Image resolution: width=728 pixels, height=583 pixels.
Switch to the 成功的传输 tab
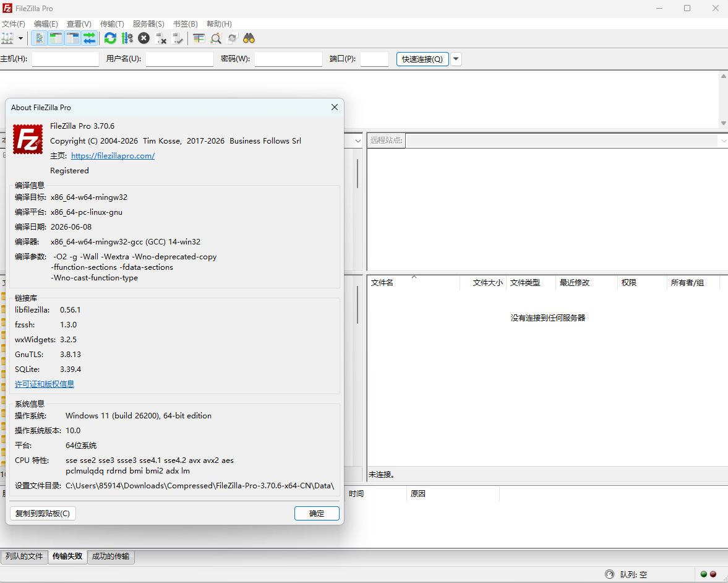click(111, 556)
